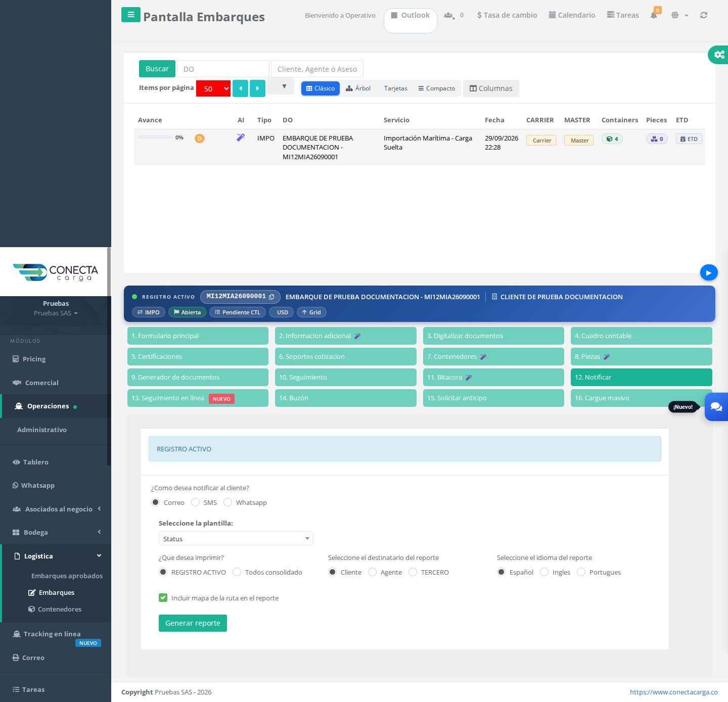Select Todos consolidado print option

[x=237, y=572]
